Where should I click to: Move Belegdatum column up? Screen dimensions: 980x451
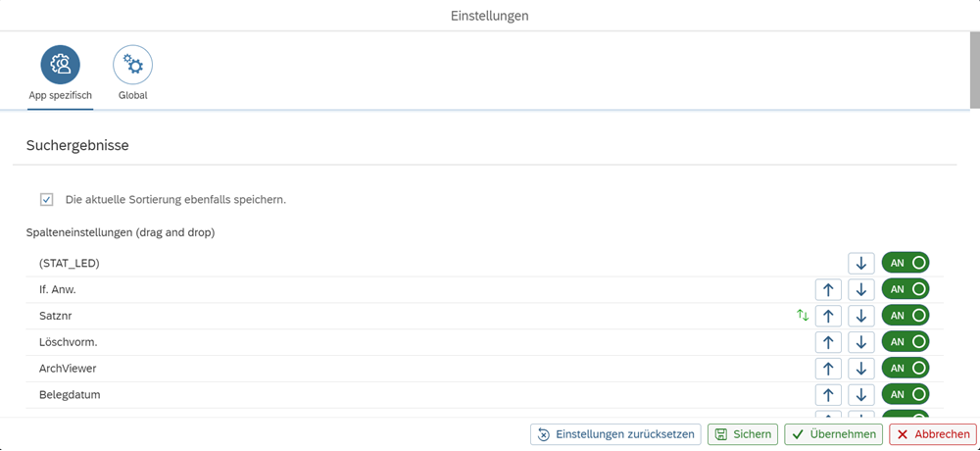tap(829, 395)
